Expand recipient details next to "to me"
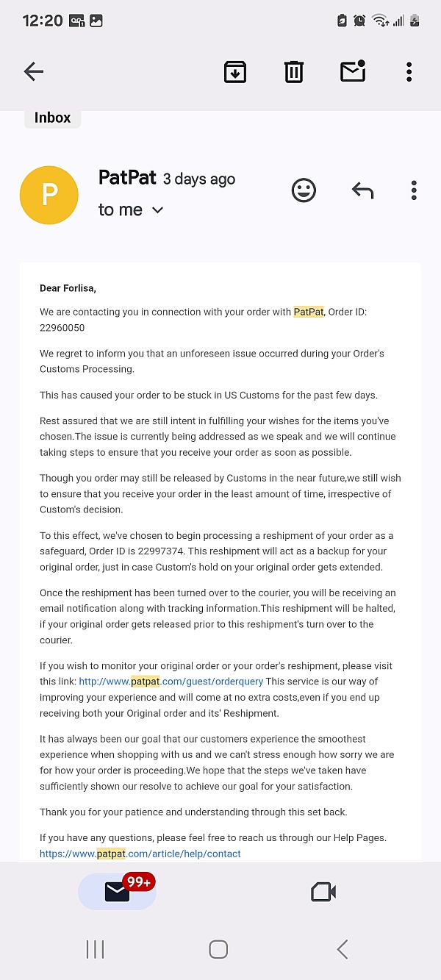The height and width of the screenshot is (980, 441). point(157,210)
